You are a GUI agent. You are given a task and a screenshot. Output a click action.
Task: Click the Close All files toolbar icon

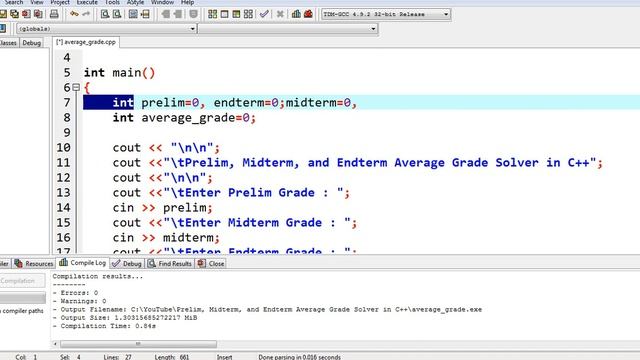(x=38, y=14)
